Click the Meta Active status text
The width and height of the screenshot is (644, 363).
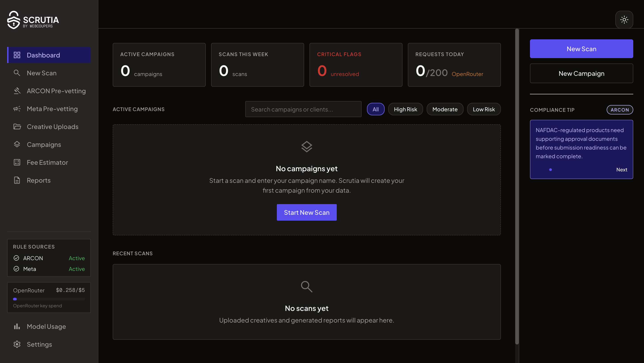pos(76,269)
